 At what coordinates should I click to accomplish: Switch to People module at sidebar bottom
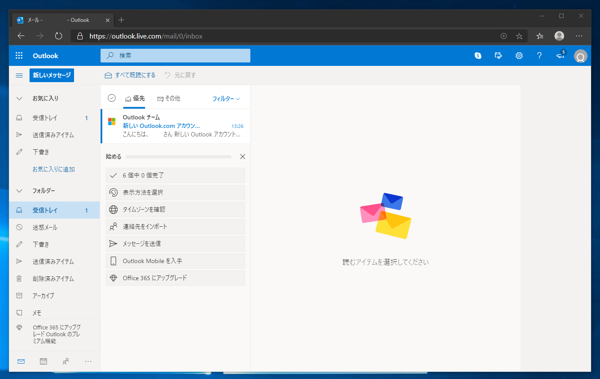66,361
